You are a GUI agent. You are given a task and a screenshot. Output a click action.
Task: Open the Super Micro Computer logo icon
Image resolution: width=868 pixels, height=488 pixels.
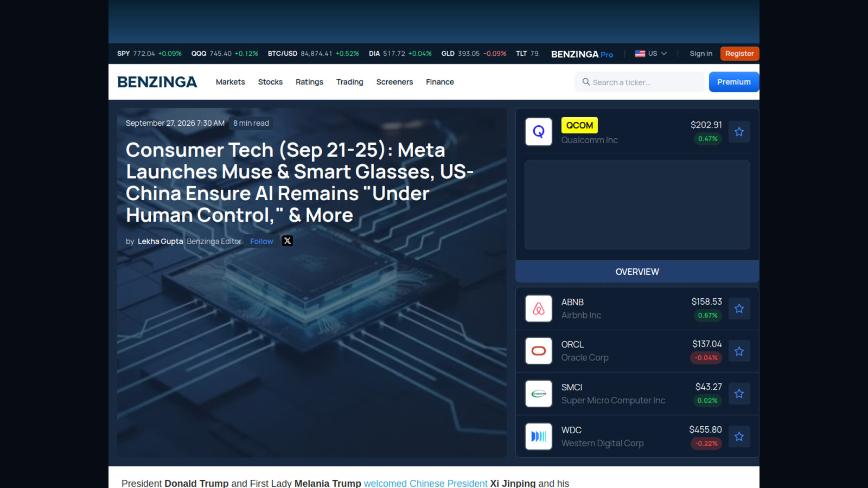(x=539, y=394)
